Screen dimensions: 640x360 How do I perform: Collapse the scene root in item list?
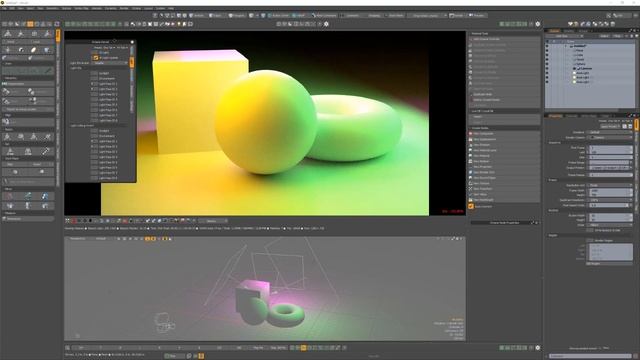[x=566, y=46]
